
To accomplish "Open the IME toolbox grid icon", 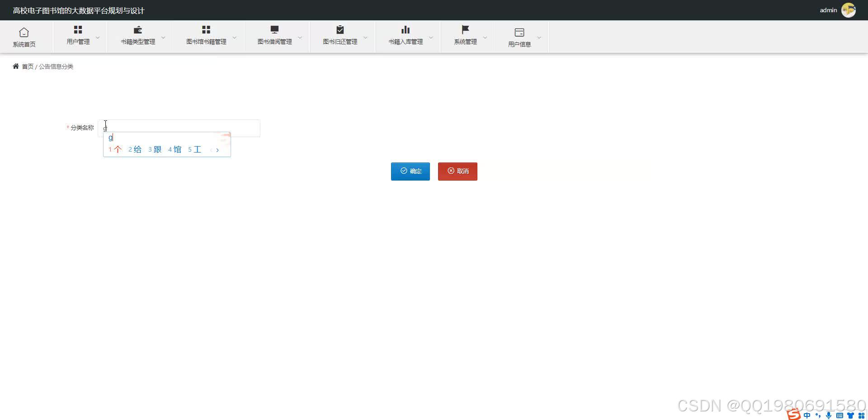I will tap(861, 415).
